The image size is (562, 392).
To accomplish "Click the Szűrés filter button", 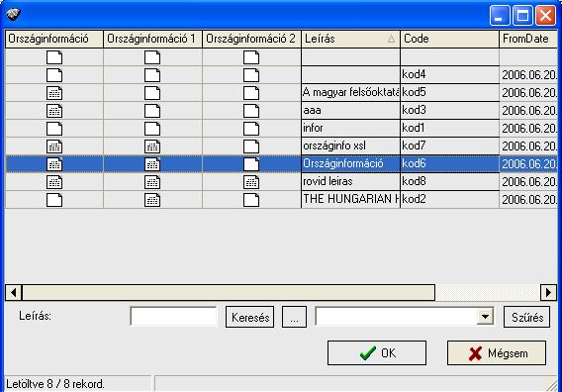I will [526, 317].
